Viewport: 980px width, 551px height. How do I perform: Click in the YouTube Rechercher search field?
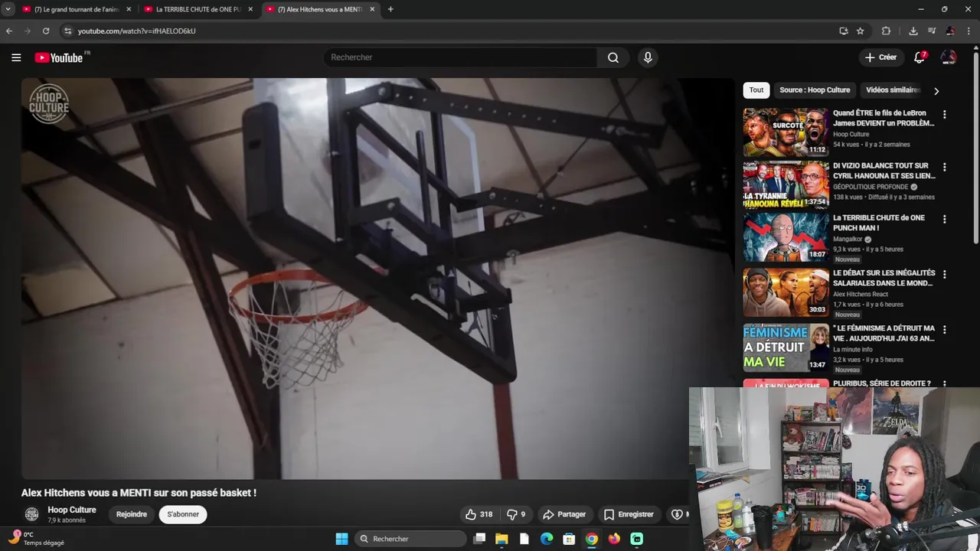461,57
